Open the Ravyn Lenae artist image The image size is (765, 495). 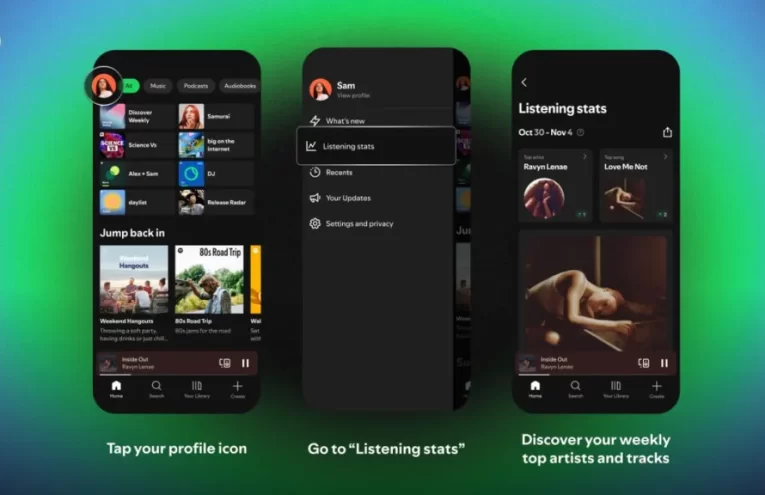coord(544,198)
